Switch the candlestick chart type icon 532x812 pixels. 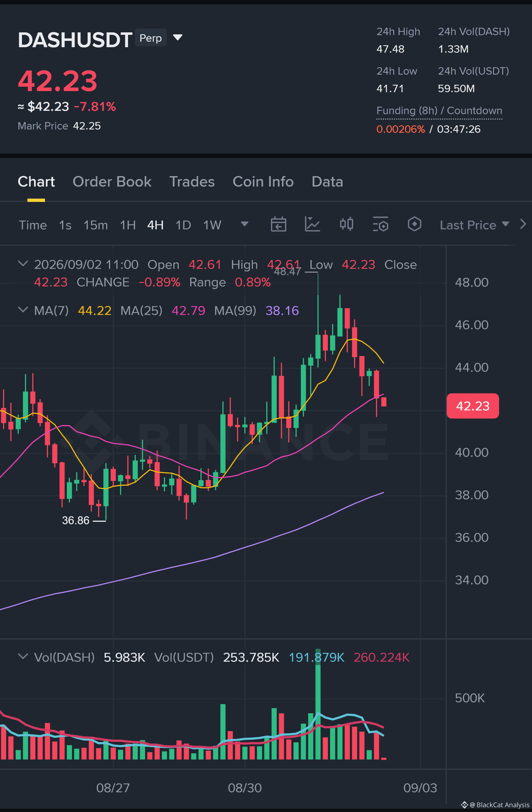[346, 224]
